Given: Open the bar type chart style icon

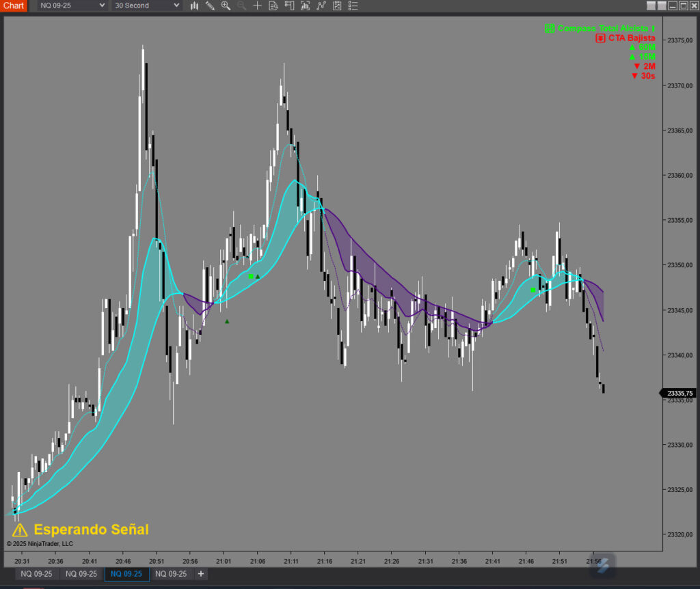Looking at the screenshot, I should click(194, 5).
